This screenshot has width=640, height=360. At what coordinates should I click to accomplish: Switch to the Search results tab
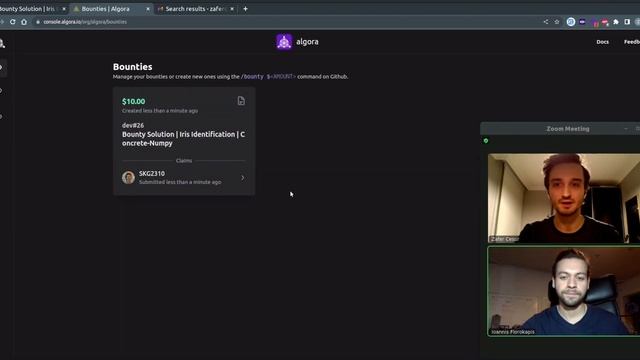point(196,9)
